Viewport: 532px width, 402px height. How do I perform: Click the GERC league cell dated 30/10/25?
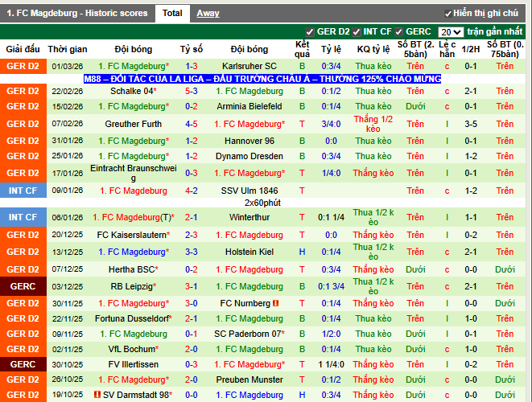(x=23, y=364)
